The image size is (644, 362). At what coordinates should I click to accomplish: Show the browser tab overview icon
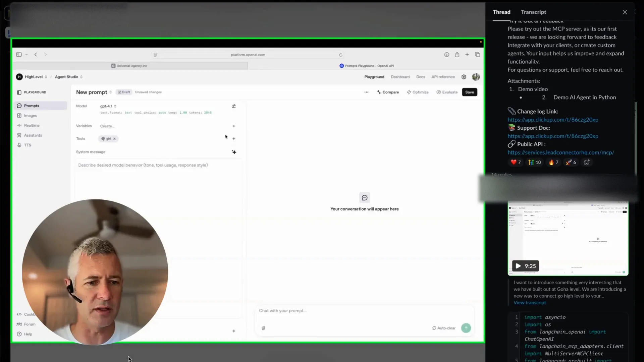click(x=477, y=55)
